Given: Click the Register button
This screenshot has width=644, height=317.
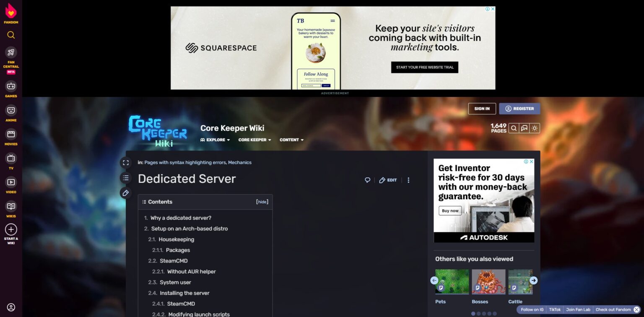Looking at the screenshot, I should point(519,109).
